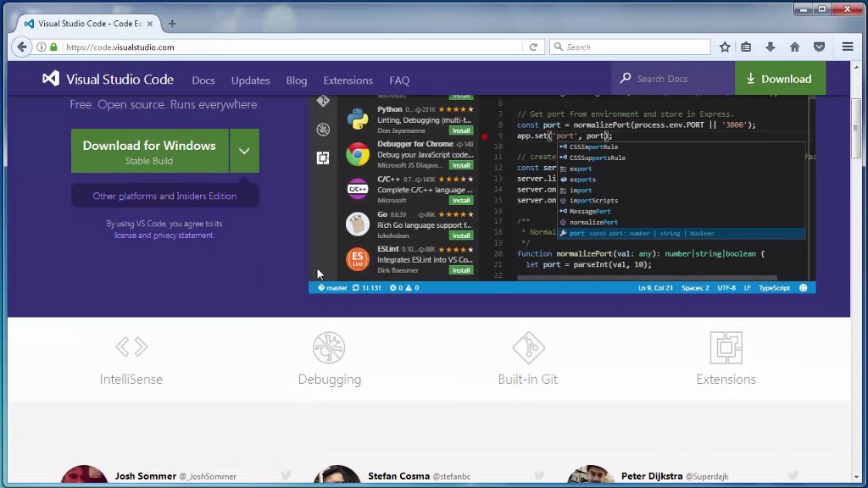The image size is (868, 488).
Task: Show bookmarks list icon in toolbar
Action: [x=746, y=47]
